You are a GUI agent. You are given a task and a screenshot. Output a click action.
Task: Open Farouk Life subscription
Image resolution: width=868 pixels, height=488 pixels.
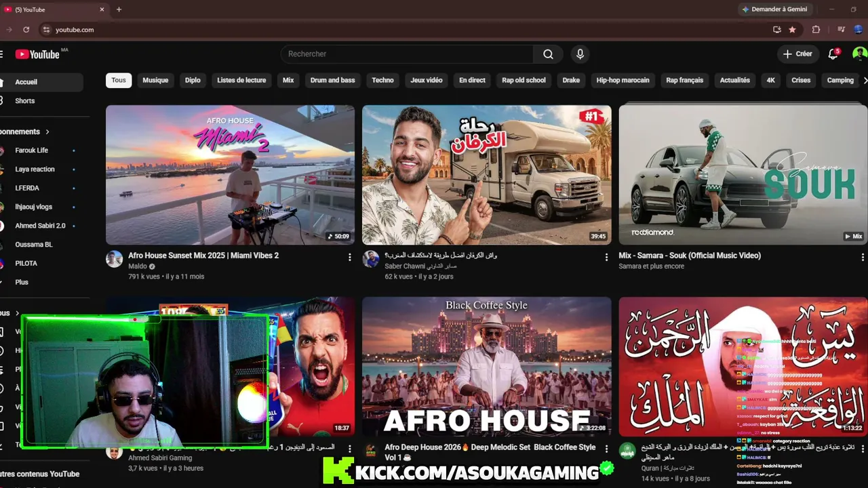41,150
